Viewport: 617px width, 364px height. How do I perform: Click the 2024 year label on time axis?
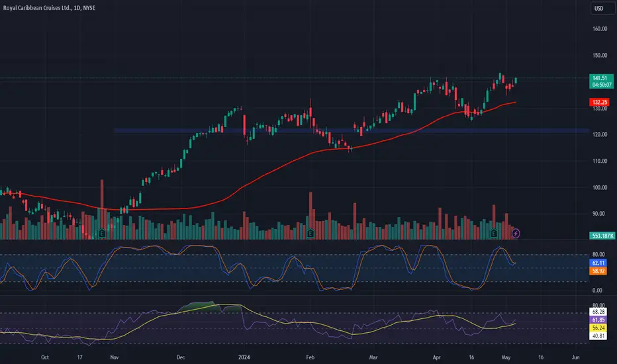(244, 357)
